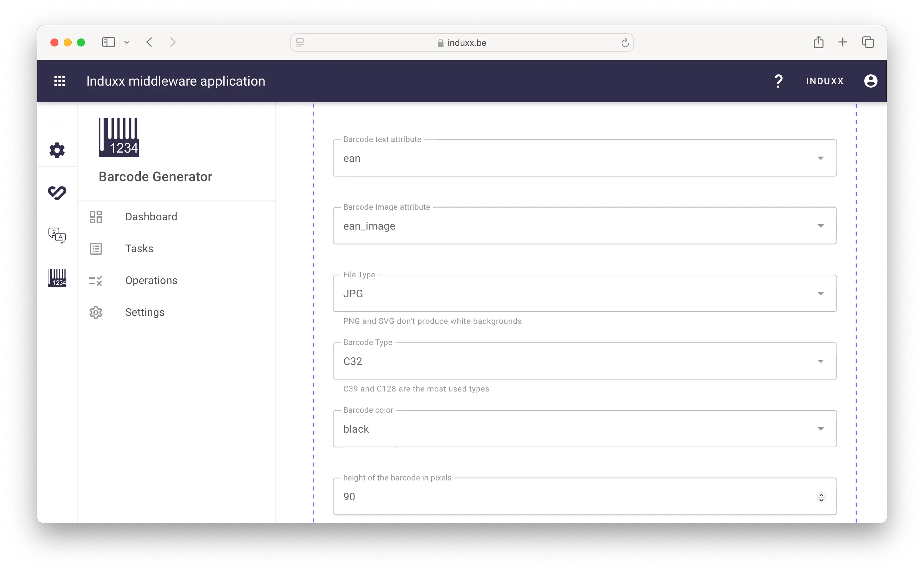924x572 pixels.
Task: Go to Dashboard in the side menu
Action: [151, 217]
